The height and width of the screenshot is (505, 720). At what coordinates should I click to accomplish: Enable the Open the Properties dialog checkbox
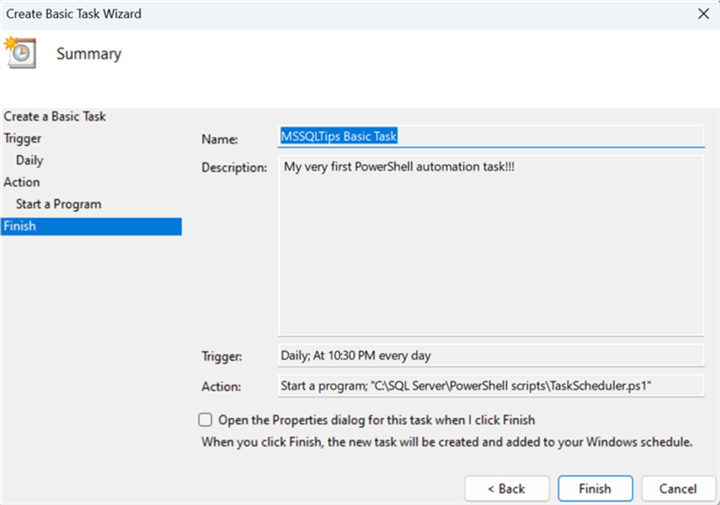point(206,420)
